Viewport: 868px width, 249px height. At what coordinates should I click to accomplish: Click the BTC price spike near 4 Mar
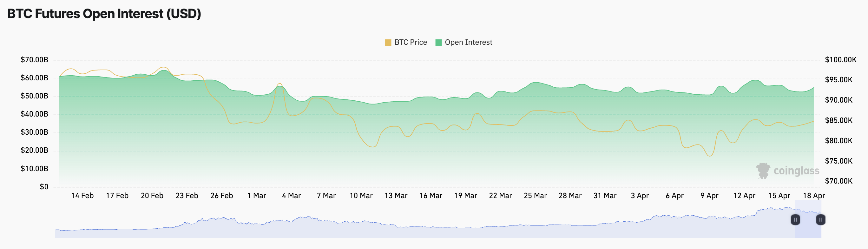click(x=280, y=84)
